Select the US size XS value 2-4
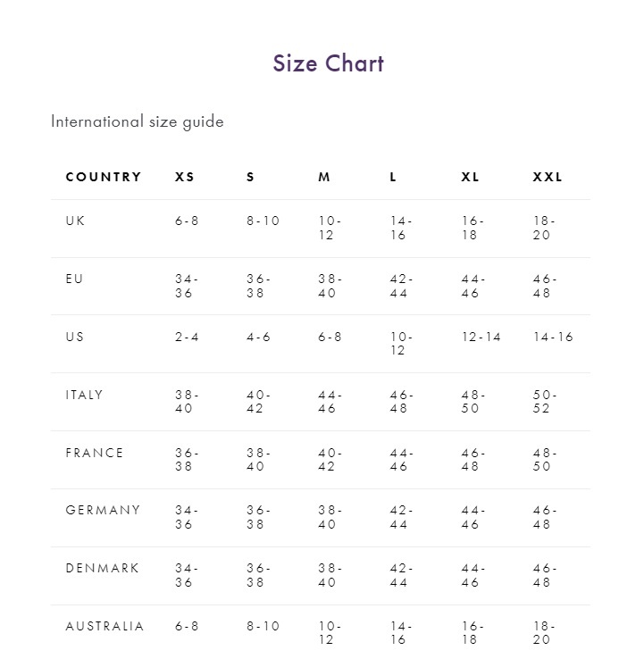This screenshot has width=644, height=667. coord(187,337)
